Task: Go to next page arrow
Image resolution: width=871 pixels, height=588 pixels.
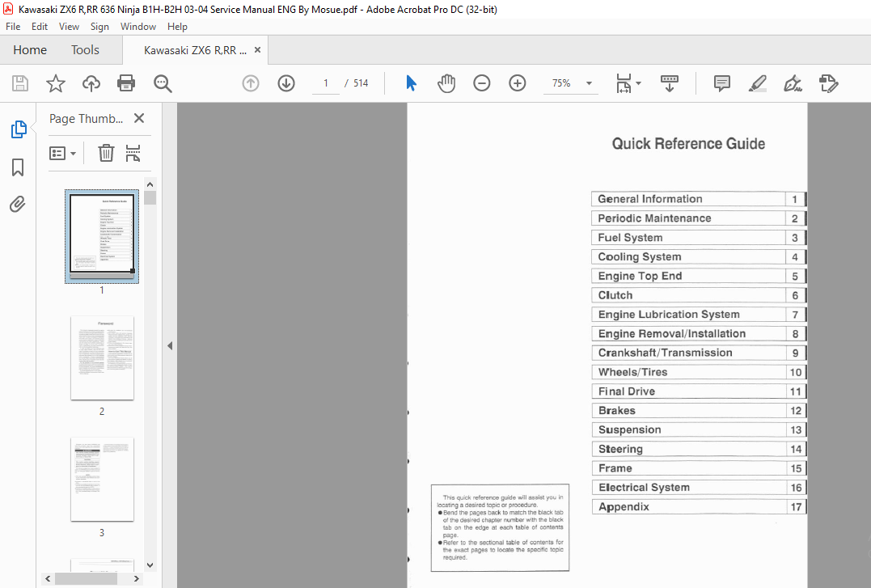Action: (286, 83)
